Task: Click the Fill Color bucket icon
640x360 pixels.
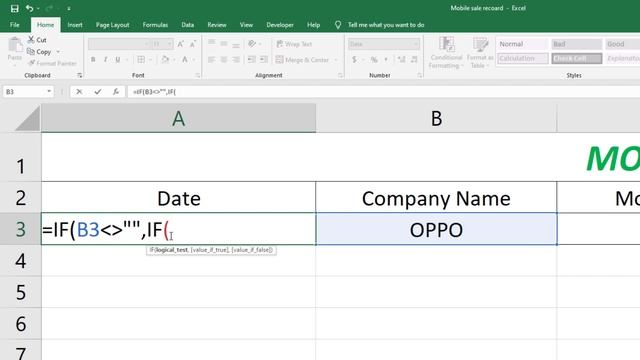Action: [x=165, y=60]
